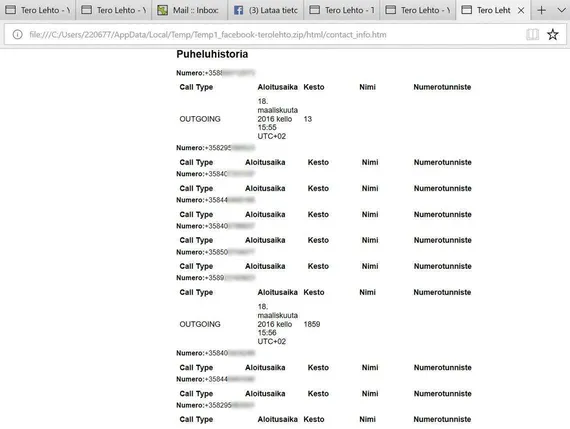Add page to favorites with star icon

tap(553, 35)
